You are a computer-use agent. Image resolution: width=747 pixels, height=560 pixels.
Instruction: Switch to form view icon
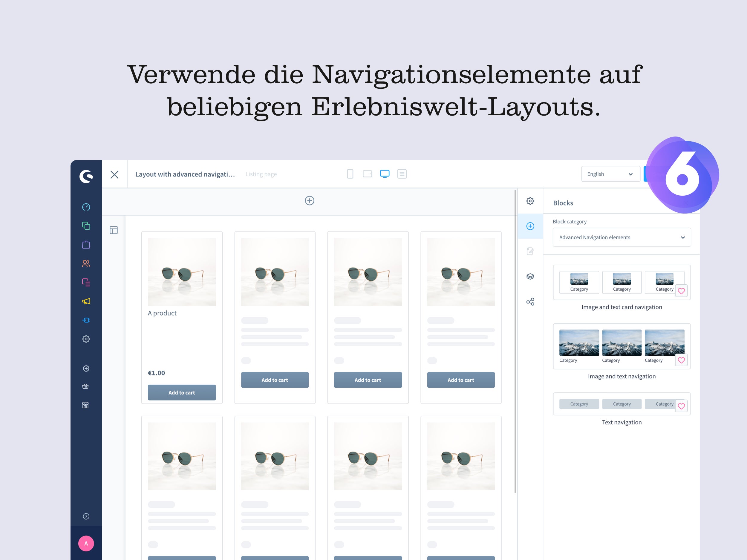[402, 174]
